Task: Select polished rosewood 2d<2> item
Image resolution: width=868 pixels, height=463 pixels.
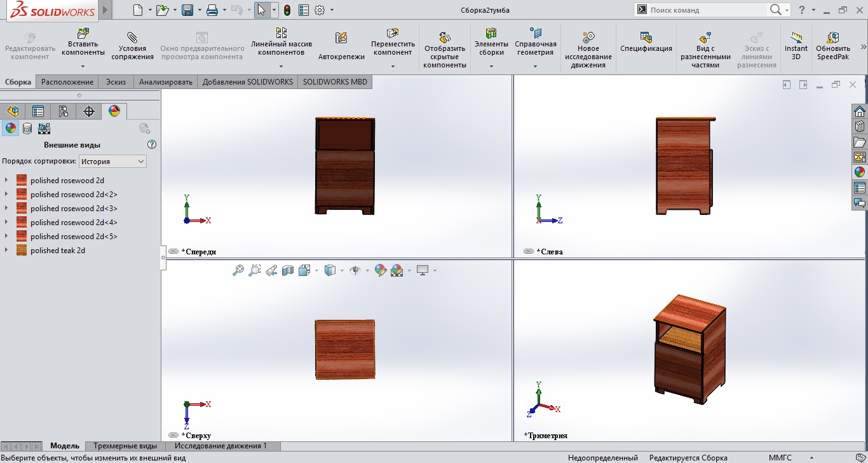Action: click(x=74, y=195)
